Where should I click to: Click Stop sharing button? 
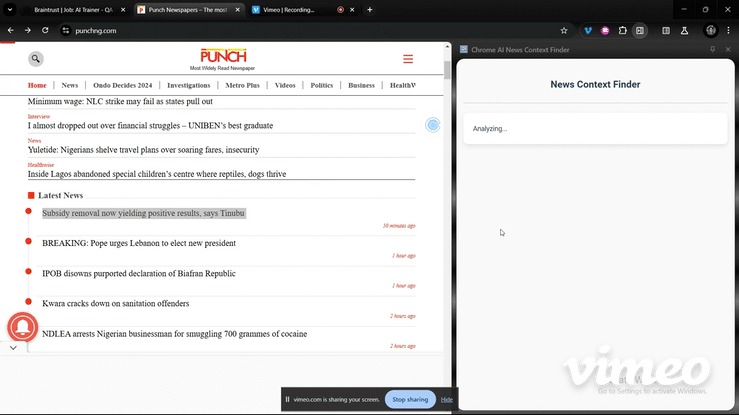(410, 399)
